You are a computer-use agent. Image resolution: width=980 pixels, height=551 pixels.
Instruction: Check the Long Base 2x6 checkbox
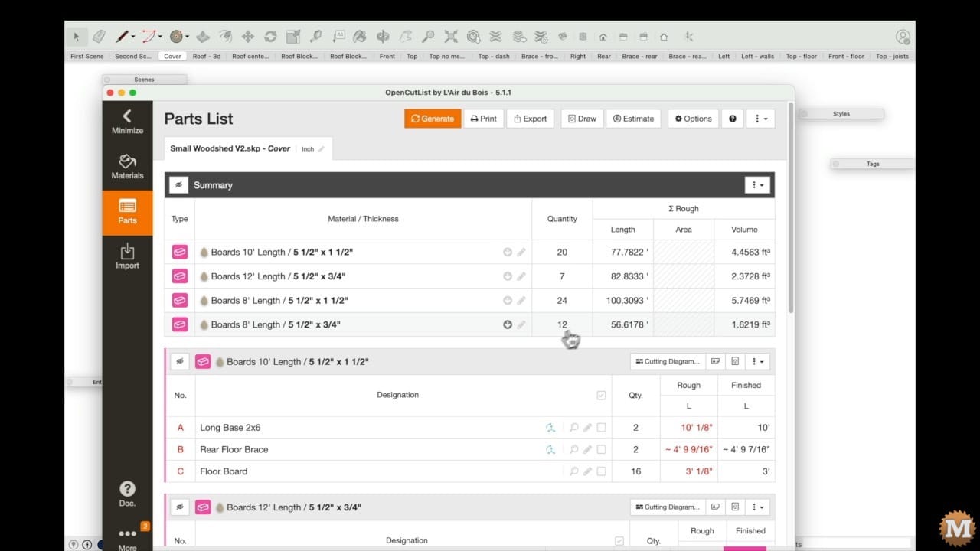coord(602,428)
